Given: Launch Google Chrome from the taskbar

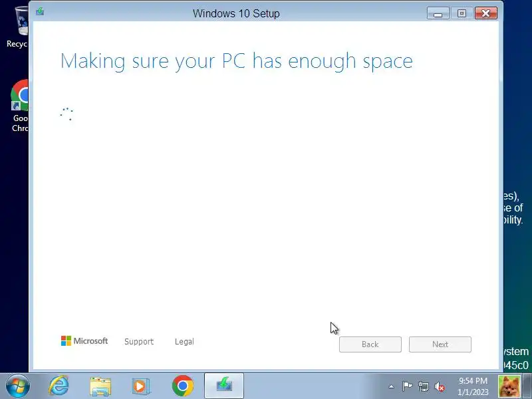Looking at the screenshot, I should click(182, 386).
